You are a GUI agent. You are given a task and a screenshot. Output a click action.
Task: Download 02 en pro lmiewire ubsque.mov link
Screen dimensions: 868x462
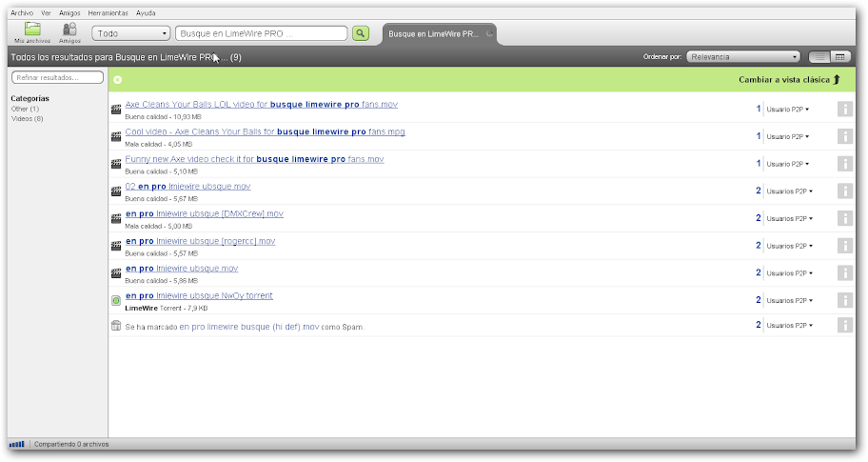[x=187, y=186]
